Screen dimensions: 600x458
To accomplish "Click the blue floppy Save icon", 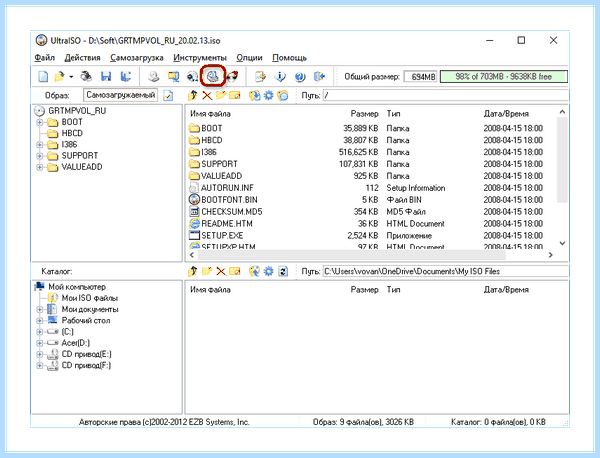I will [x=106, y=77].
